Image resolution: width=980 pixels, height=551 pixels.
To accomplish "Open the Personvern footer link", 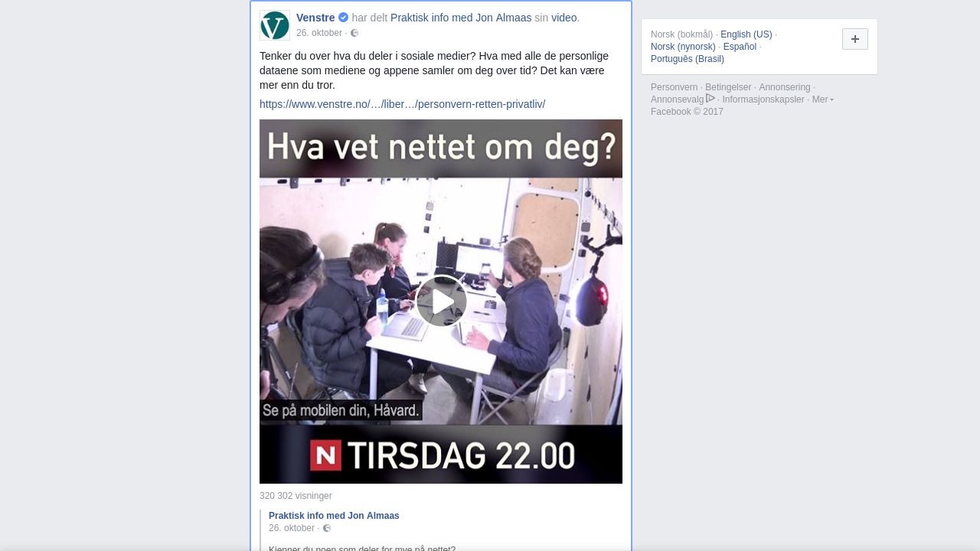I will tap(674, 87).
